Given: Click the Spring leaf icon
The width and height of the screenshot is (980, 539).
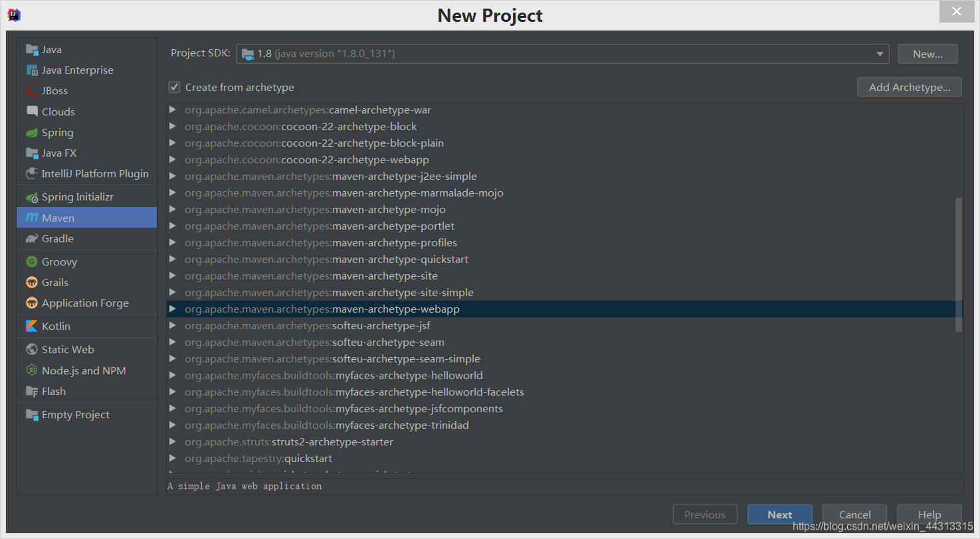Looking at the screenshot, I should pos(32,133).
